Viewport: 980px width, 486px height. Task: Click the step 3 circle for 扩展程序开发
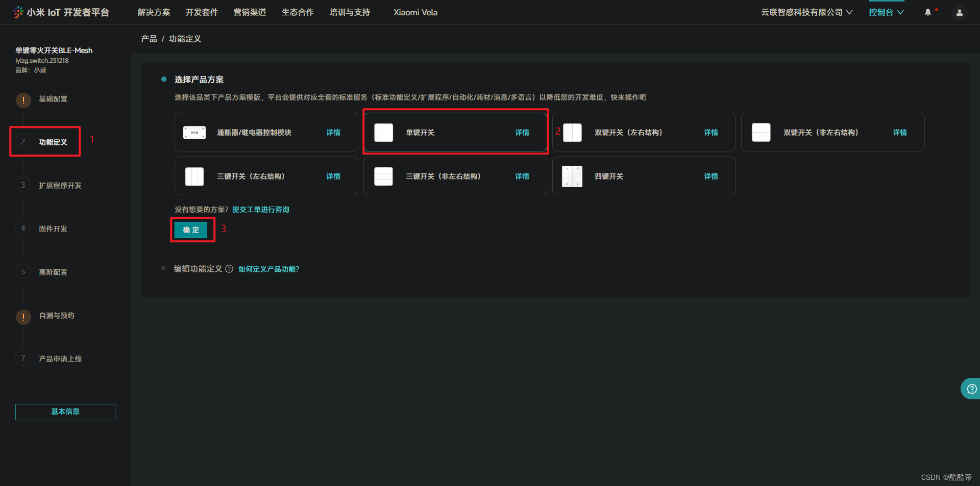click(x=23, y=185)
